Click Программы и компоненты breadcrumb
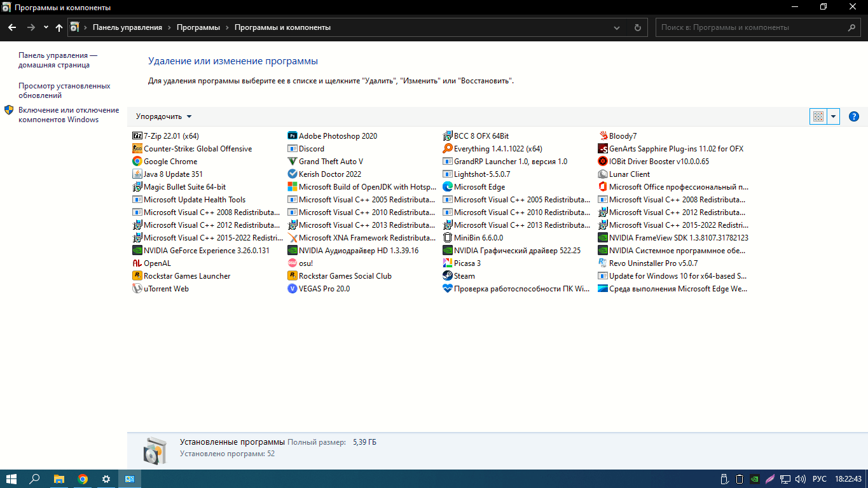The width and height of the screenshot is (868, 488). pos(282,27)
